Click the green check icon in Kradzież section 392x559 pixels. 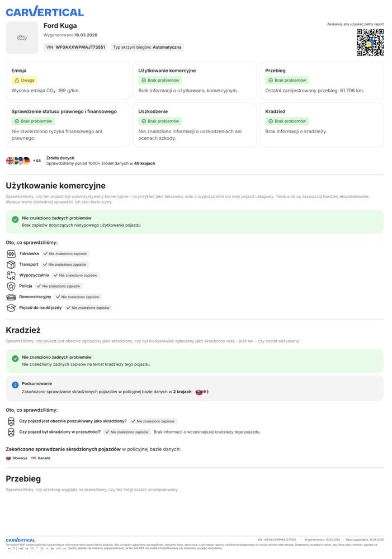[15, 359]
